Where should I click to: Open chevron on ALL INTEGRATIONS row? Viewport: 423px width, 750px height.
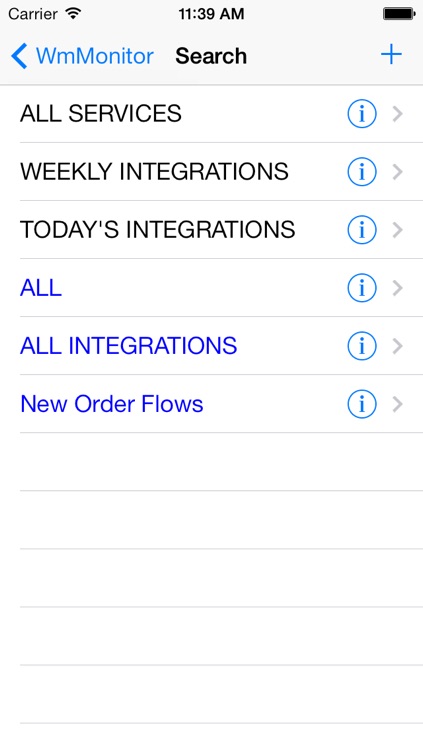(398, 346)
